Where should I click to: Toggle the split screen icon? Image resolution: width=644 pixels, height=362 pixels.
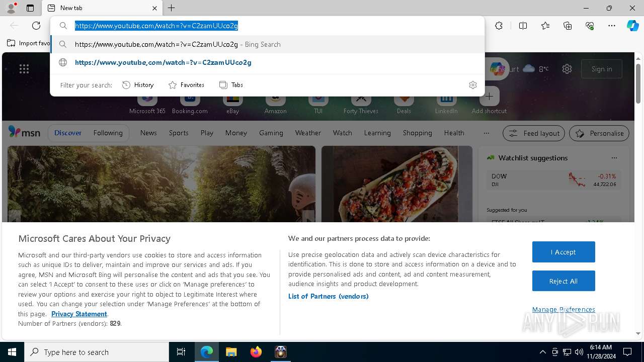[x=523, y=26]
